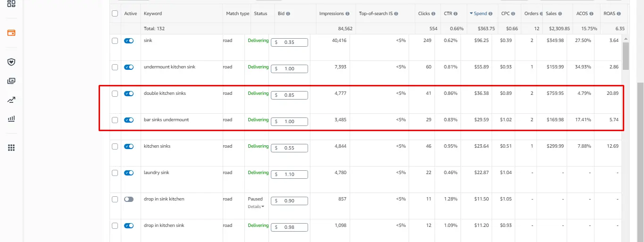Click the bar chart reports icon
The height and width of the screenshot is (242, 644).
coord(11,119)
